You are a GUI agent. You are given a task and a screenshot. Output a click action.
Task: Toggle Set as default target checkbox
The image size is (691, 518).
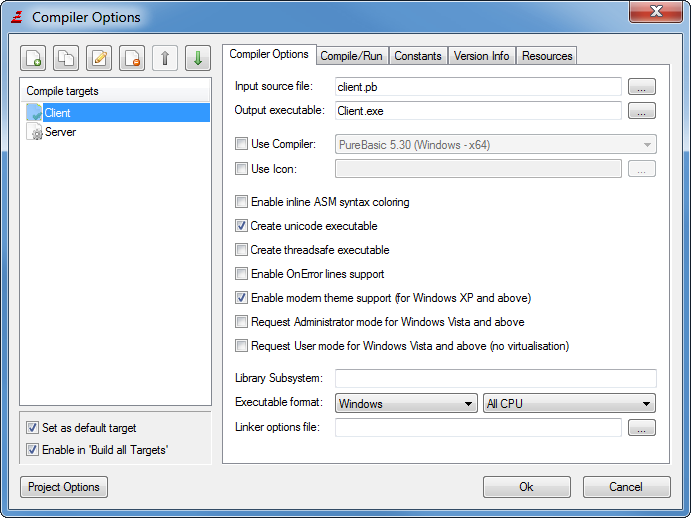click(x=33, y=428)
